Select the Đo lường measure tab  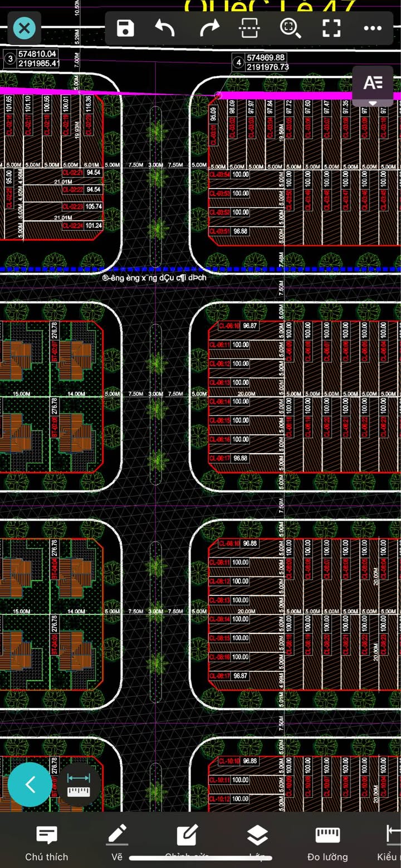tap(327, 843)
